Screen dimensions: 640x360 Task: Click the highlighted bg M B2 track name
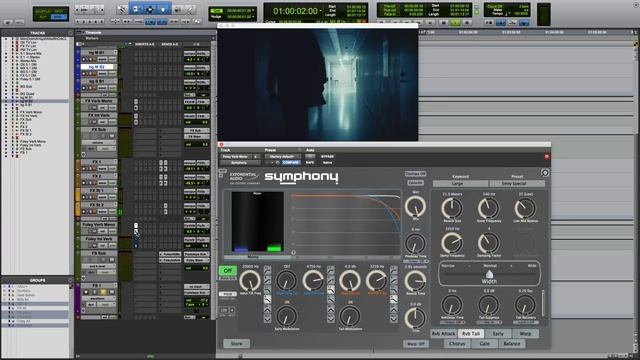point(97,67)
